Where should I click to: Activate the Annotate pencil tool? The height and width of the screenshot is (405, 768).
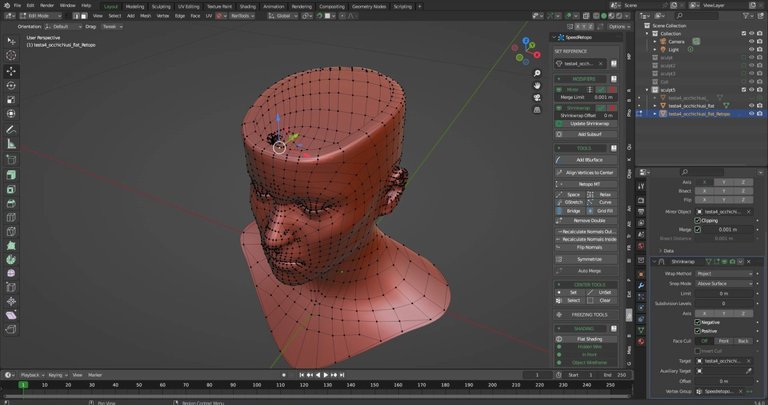(11, 129)
